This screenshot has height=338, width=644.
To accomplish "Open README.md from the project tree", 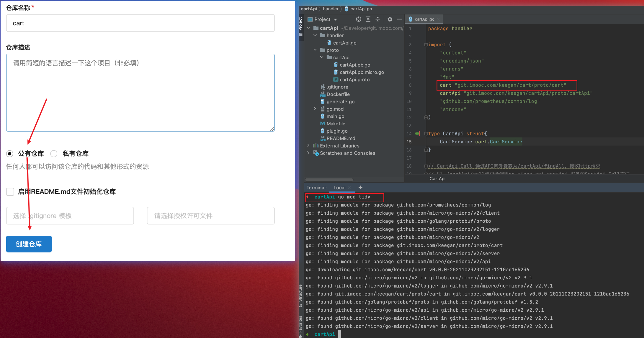I will [x=341, y=138].
